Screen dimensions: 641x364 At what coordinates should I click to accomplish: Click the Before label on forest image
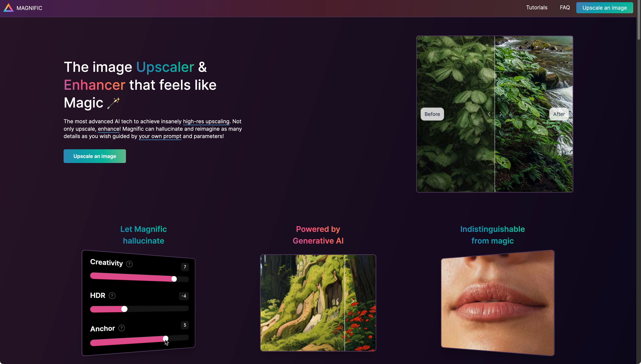(x=432, y=114)
